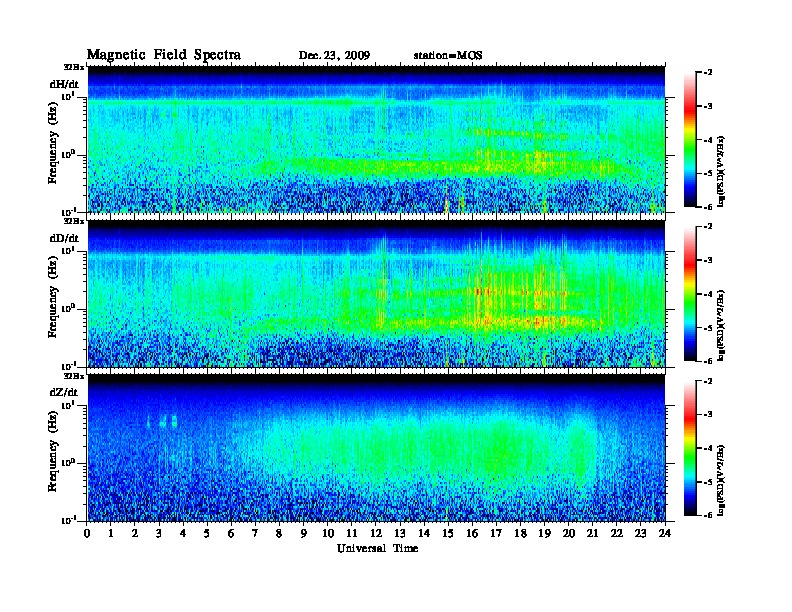
Task: Click hour 19 on the Universal Time axis
Action: (544, 533)
